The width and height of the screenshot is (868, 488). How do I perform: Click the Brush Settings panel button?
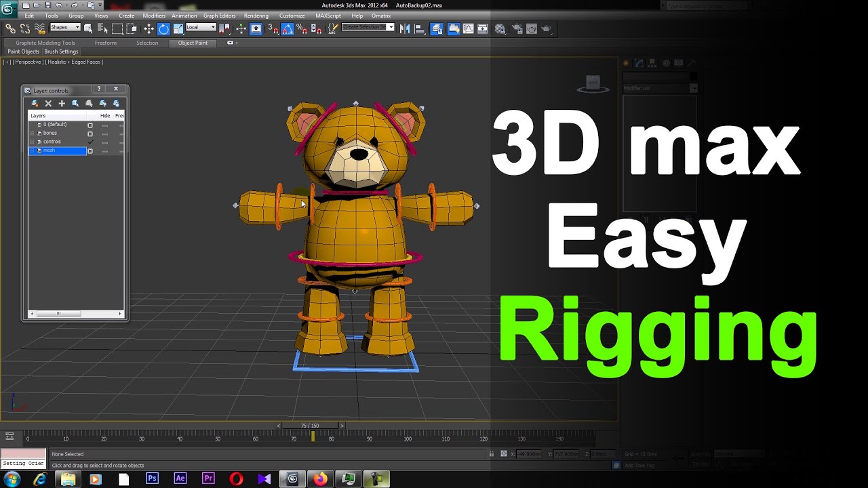61,52
